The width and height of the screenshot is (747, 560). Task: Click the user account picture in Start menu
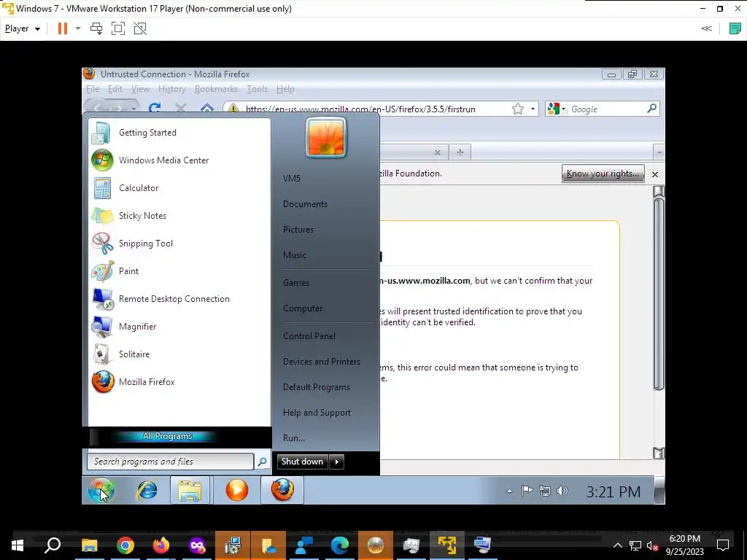(326, 138)
